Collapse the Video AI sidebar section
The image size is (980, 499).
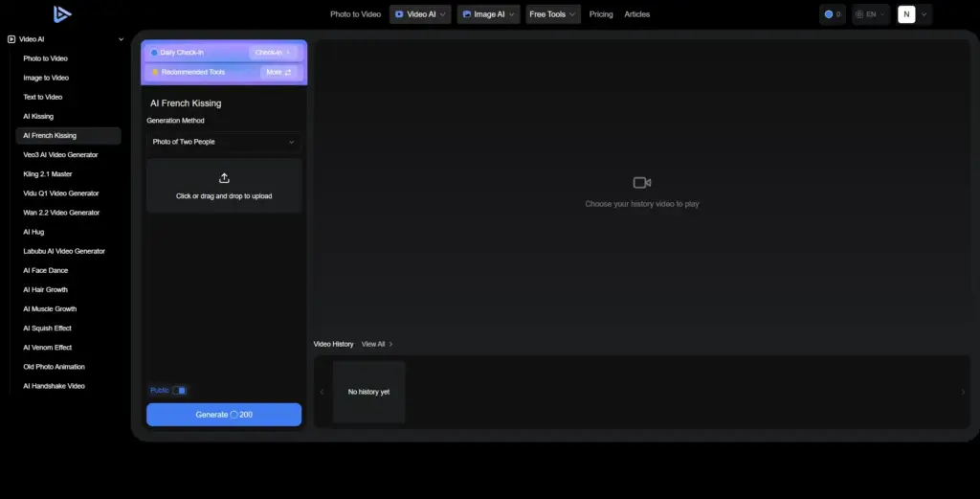point(122,38)
